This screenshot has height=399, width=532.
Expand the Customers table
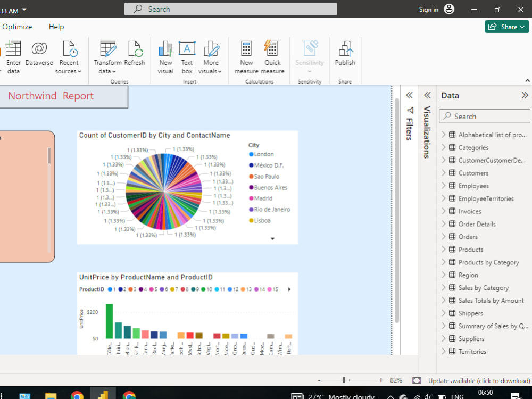click(444, 173)
